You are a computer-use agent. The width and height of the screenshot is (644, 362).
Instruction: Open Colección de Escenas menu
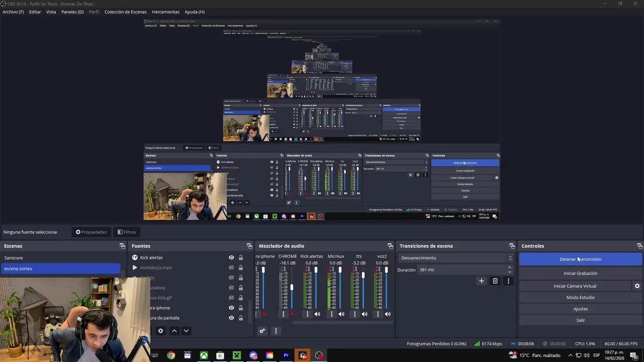pos(125,12)
